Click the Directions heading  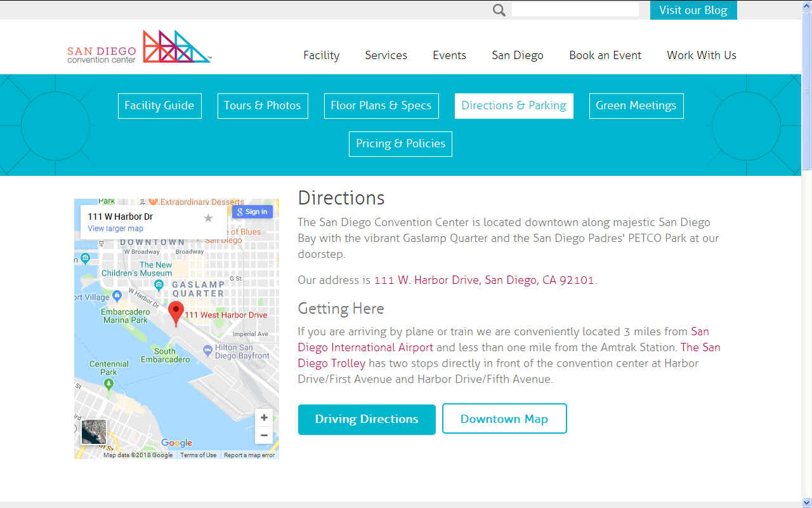pyautogui.click(x=341, y=197)
